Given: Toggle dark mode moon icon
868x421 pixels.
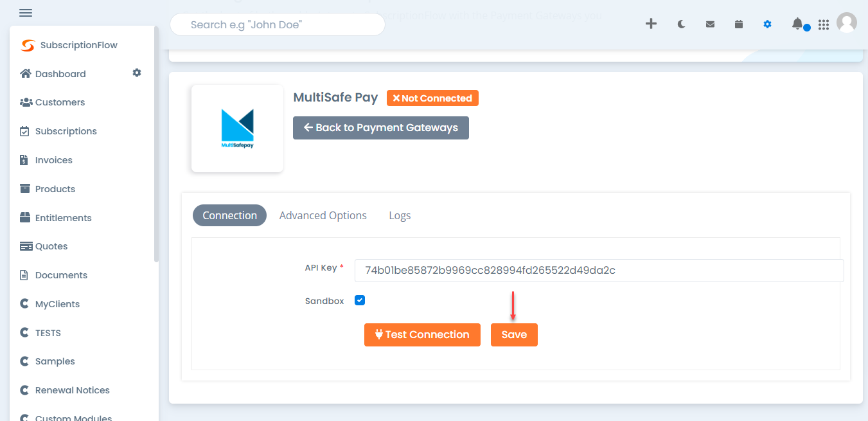Looking at the screenshot, I should pyautogui.click(x=681, y=24).
